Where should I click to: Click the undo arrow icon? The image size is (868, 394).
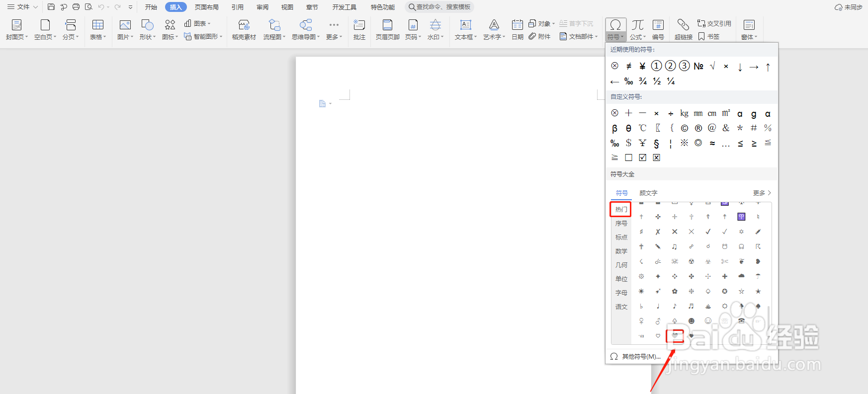(x=101, y=7)
